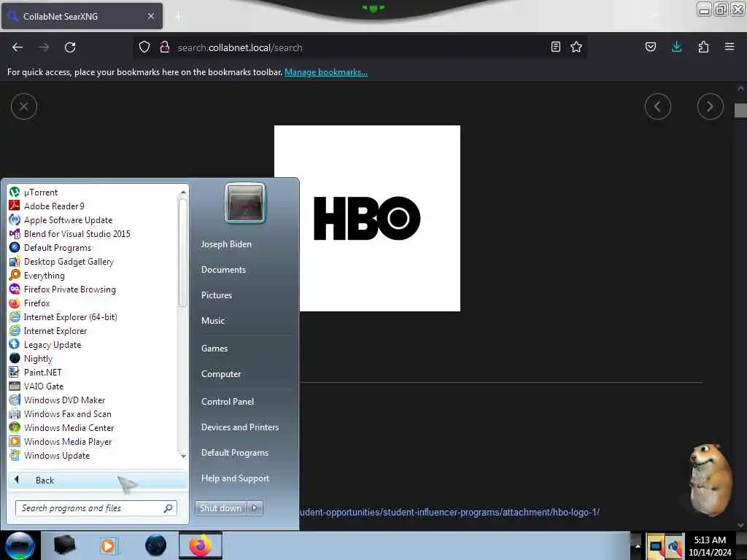Click the Windows Start orb
Screen dimensions: 747x560
20,545
